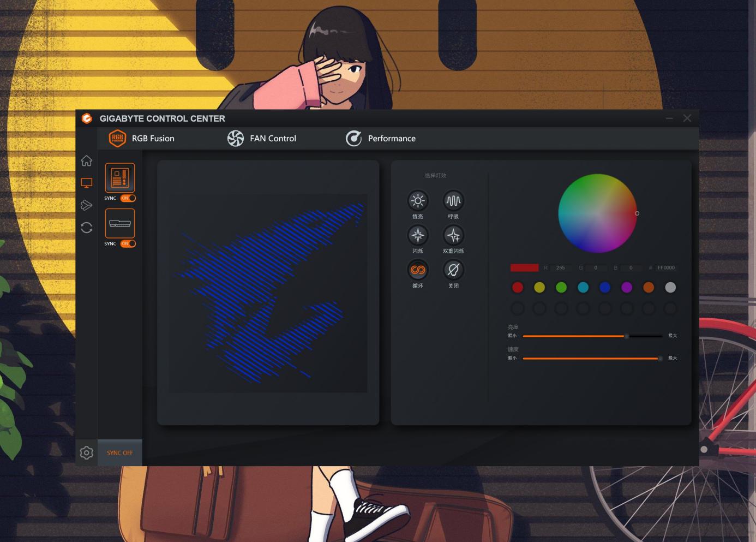Image resolution: width=756 pixels, height=542 pixels.
Task: Toggle SYNC switch under the motherboard tile
Action: (128, 198)
